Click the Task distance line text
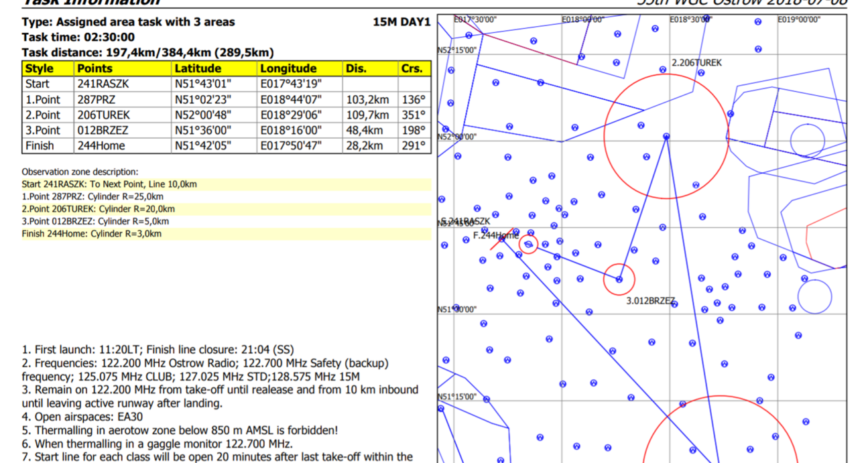This screenshot has width=868, height=463. click(x=147, y=52)
